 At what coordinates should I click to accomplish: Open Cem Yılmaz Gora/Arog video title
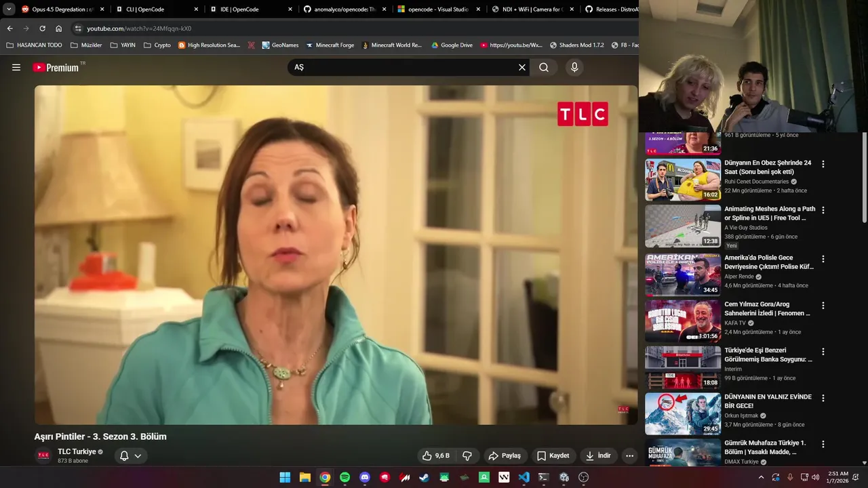pyautogui.click(x=767, y=308)
